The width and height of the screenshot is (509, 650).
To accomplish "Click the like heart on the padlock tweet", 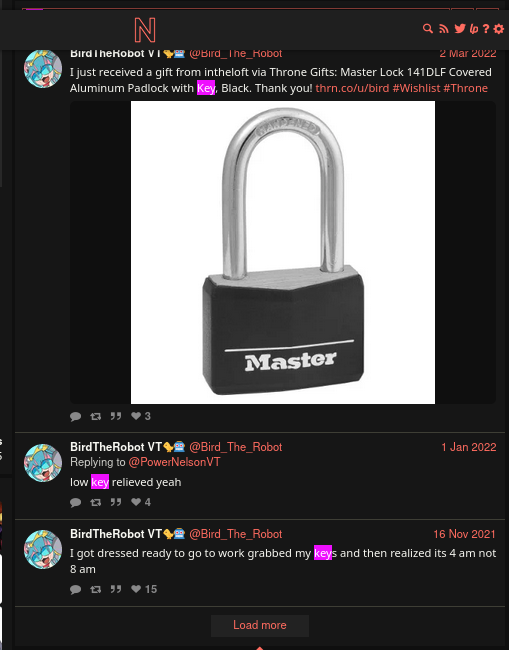I will (x=136, y=416).
